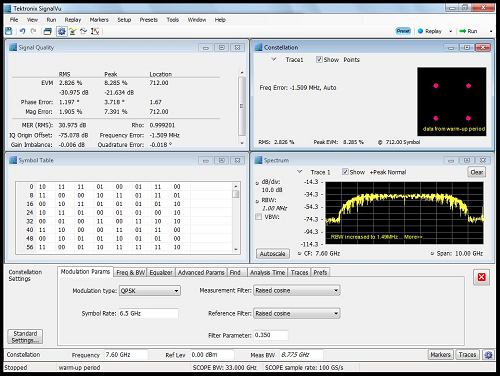500x376 pixels.
Task: Click the Symbol Table panel title icon
Action: (13, 160)
